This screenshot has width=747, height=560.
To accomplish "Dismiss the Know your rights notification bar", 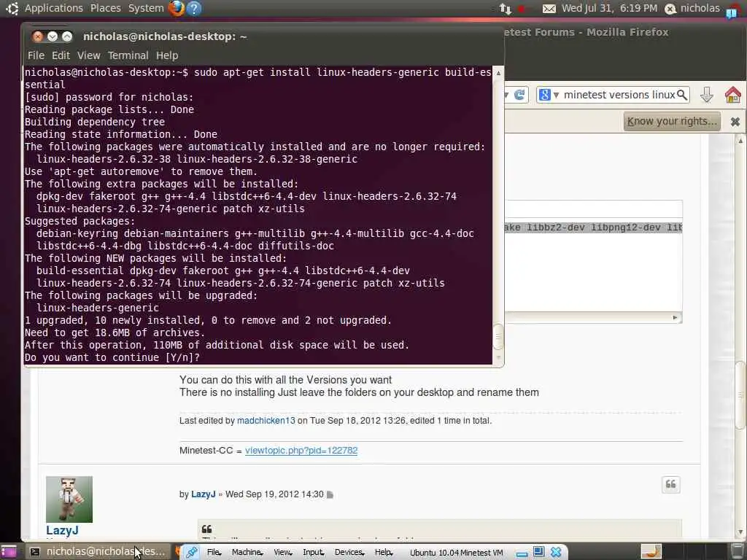I will (735, 122).
